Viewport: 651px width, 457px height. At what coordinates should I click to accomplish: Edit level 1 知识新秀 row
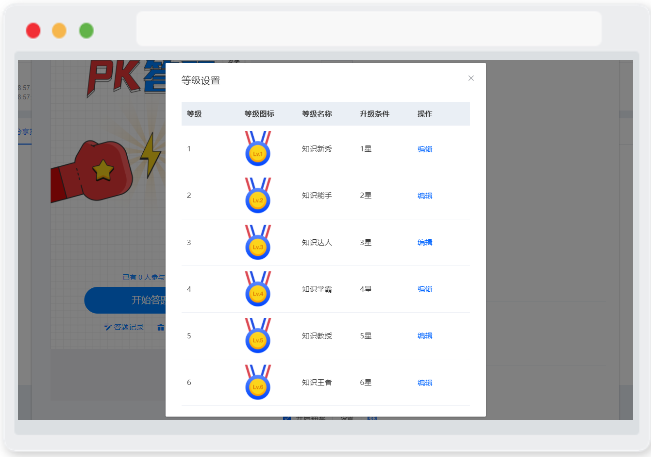[x=425, y=149]
